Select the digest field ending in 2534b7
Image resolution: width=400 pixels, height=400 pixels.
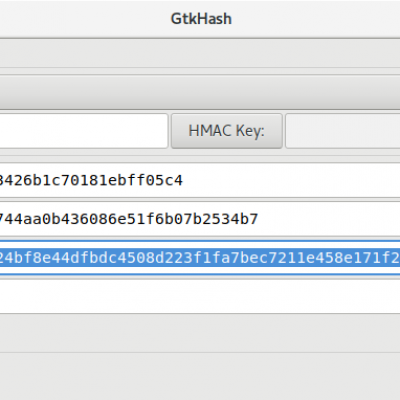(x=200, y=219)
